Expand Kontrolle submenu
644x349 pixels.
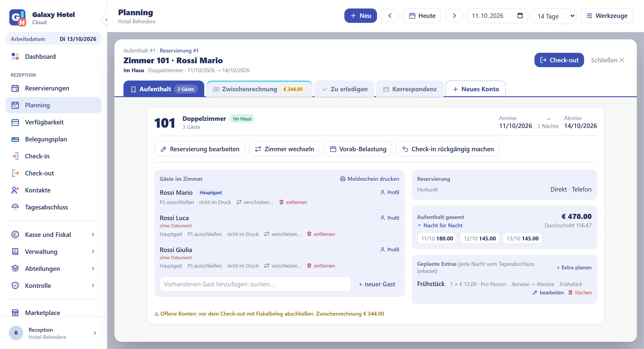click(53, 286)
